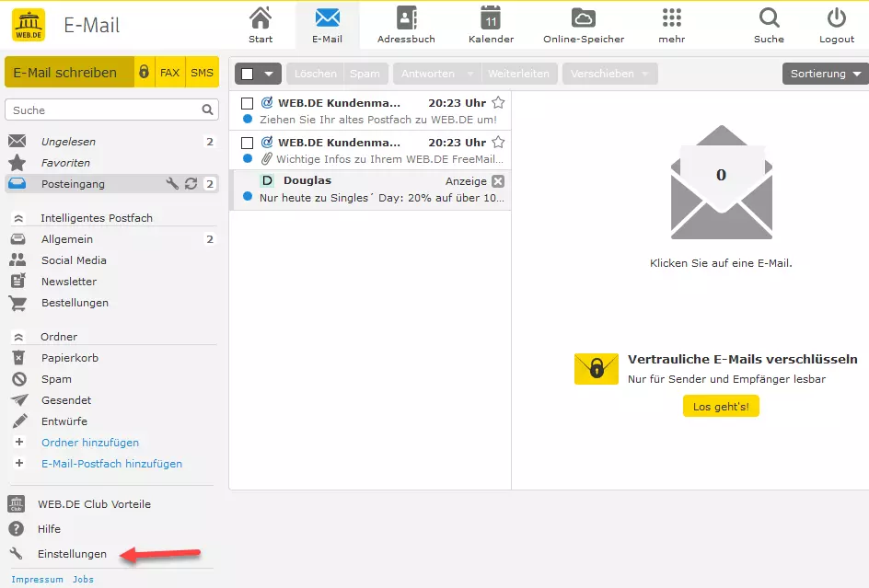The height and width of the screenshot is (588, 869).
Task: Click the encrypted mail lock icon
Action: click(x=145, y=72)
